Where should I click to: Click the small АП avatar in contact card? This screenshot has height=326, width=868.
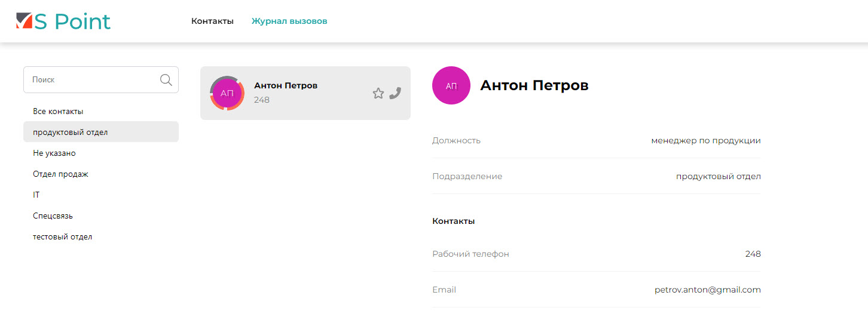tap(227, 93)
